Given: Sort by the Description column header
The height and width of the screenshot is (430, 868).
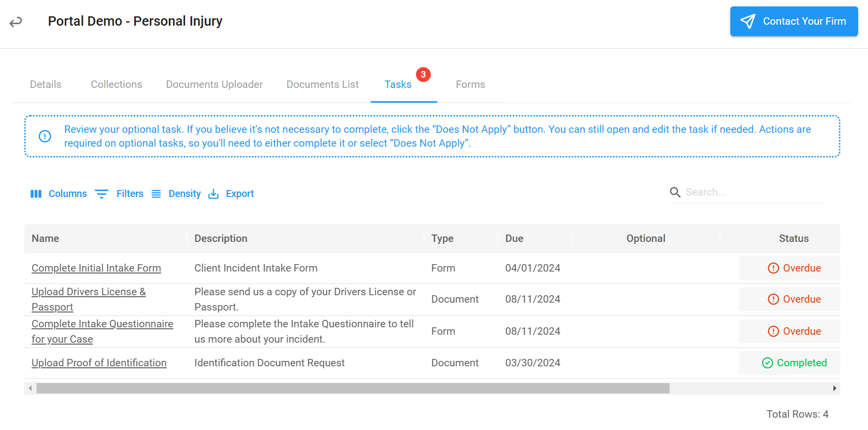Looking at the screenshot, I should (221, 238).
